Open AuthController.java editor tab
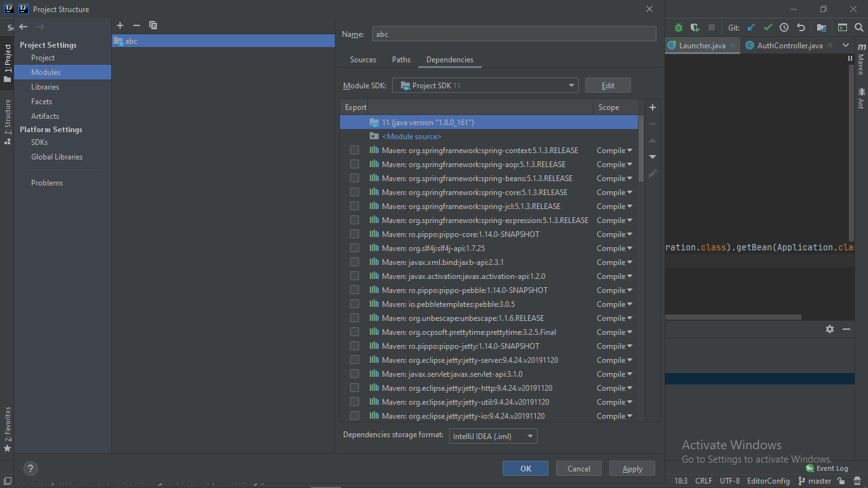 [790, 46]
